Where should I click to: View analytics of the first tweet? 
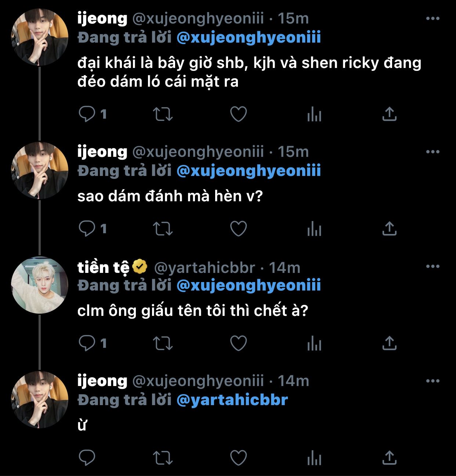(314, 114)
